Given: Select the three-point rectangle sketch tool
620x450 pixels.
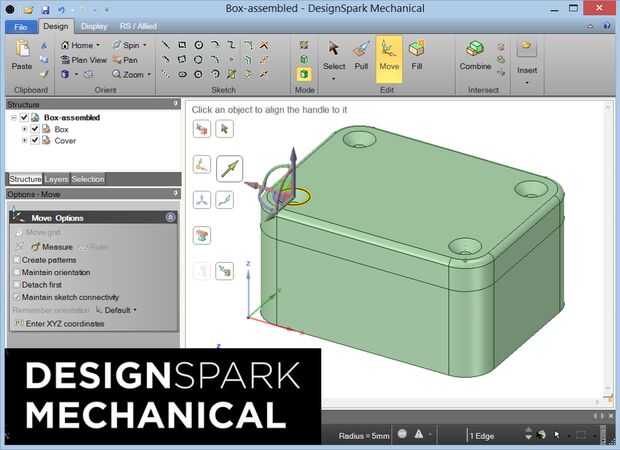Looking at the screenshot, I should click(x=182, y=59).
